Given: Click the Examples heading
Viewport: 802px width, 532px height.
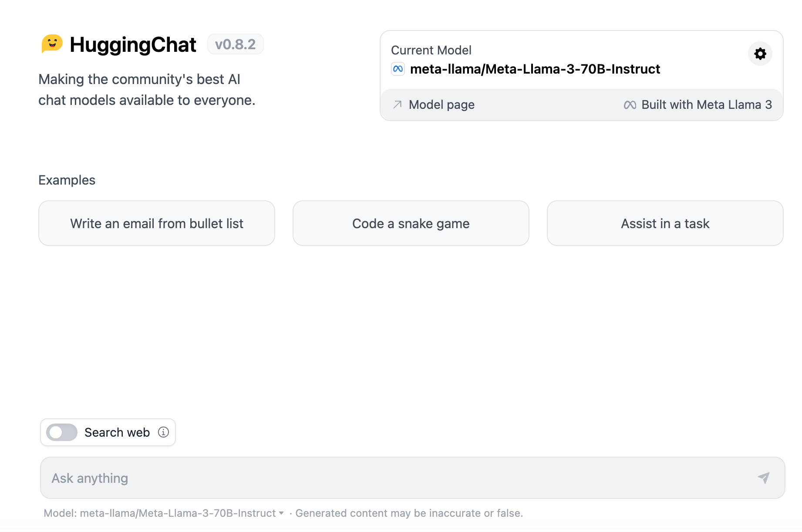Looking at the screenshot, I should [x=67, y=180].
